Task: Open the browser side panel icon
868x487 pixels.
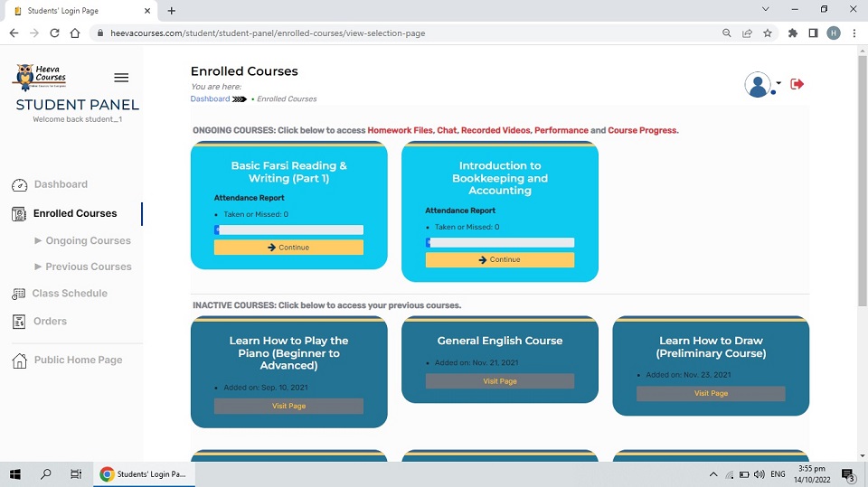Action: [x=813, y=33]
